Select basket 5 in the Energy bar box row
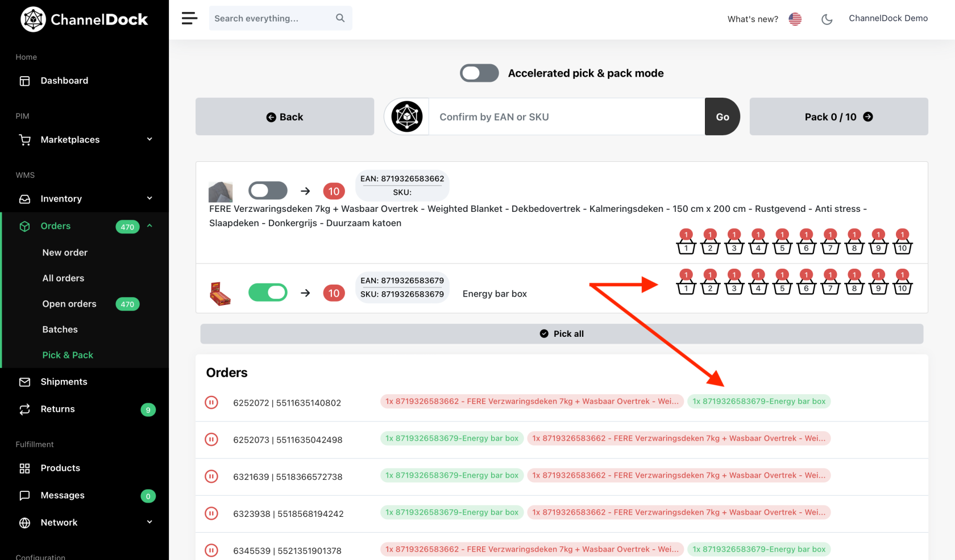 (x=782, y=282)
